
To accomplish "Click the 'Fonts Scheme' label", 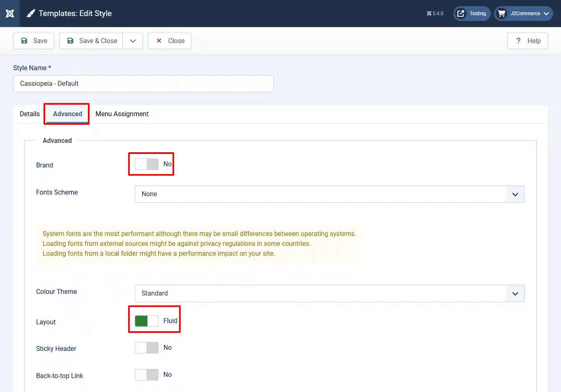I will 57,192.
